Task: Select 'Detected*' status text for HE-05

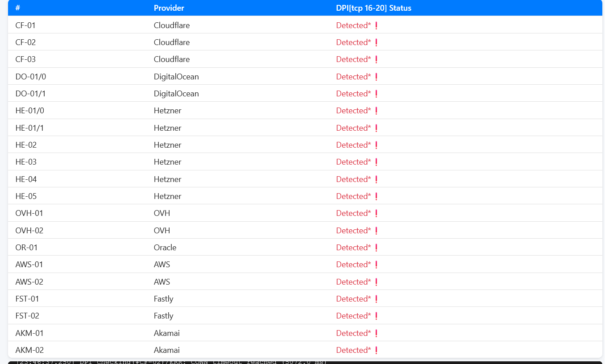Action: tap(353, 196)
